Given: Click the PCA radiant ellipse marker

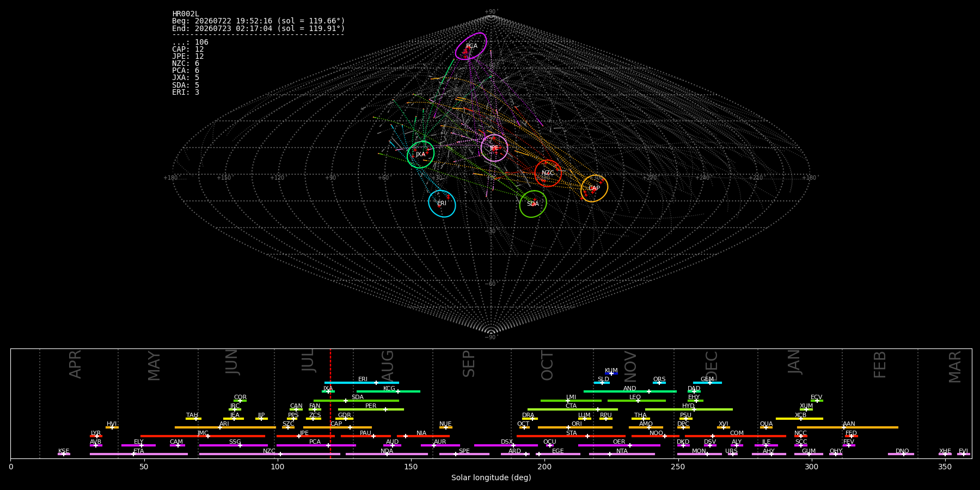Looking at the screenshot, I should tap(471, 46).
